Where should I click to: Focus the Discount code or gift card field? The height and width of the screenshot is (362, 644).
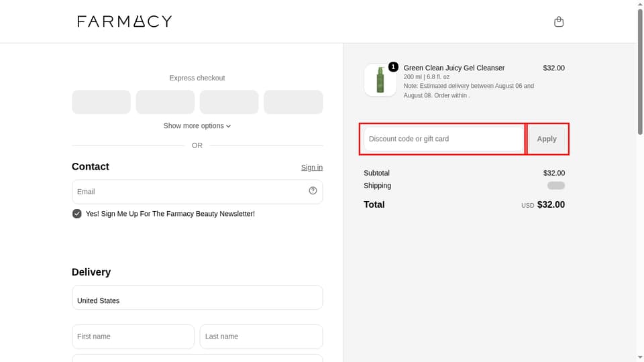(x=443, y=139)
